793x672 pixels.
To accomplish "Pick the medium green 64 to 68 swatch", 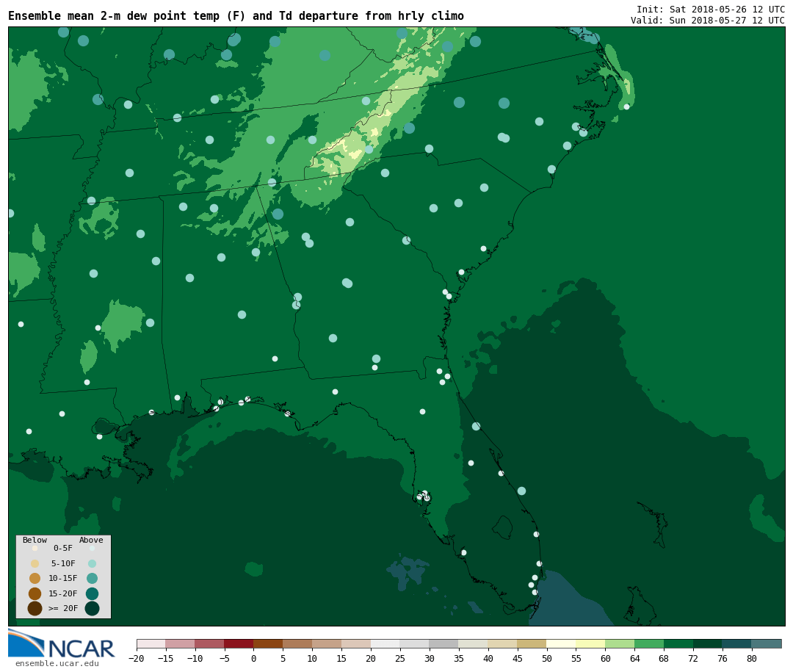I will (x=650, y=643).
